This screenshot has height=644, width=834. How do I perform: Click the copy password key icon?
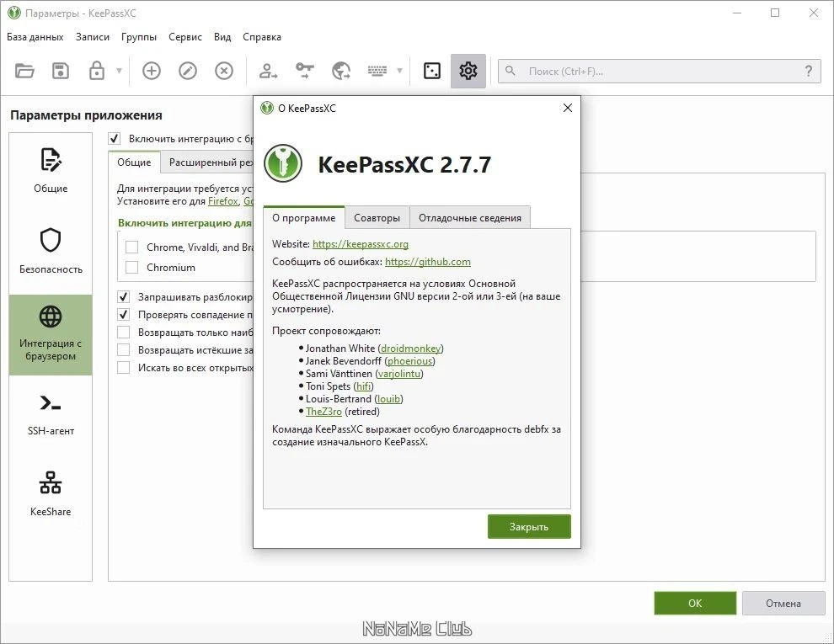pos(305,71)
